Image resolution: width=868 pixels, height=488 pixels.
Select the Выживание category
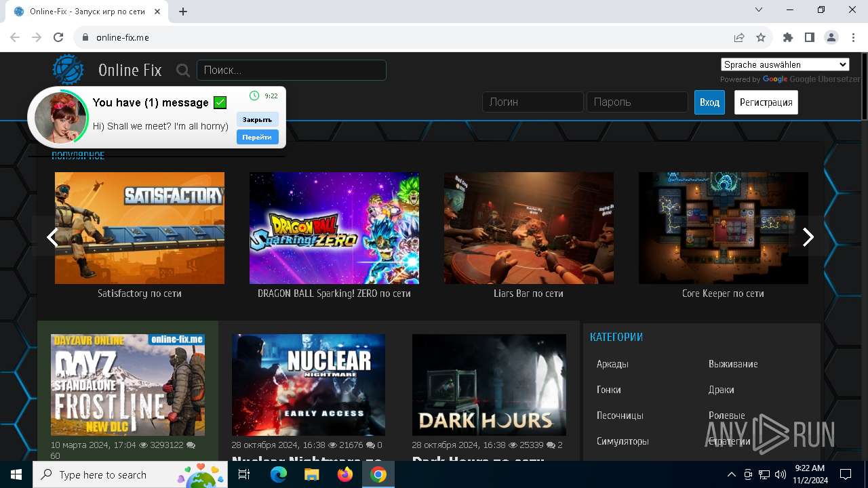point(733,364)
